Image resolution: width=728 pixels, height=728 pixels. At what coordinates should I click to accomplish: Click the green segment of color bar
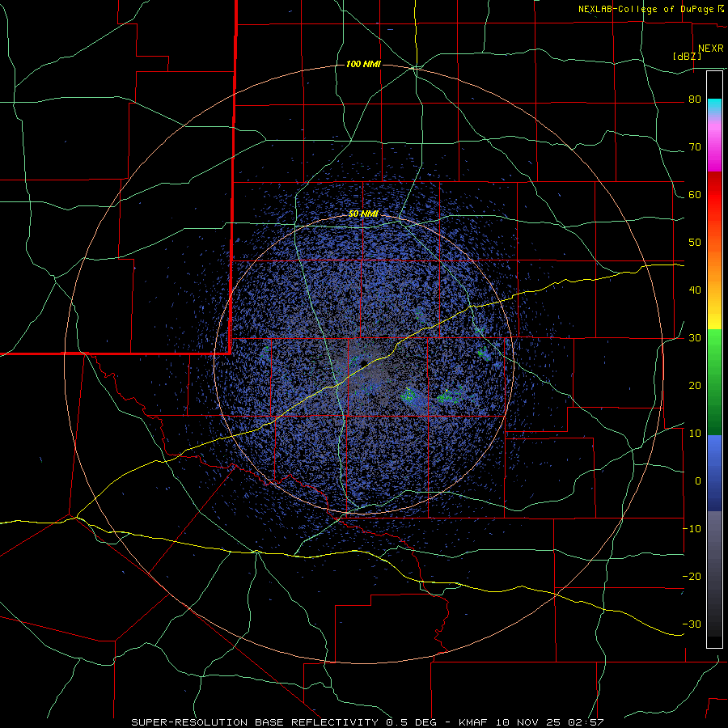[x=714, y=382]
